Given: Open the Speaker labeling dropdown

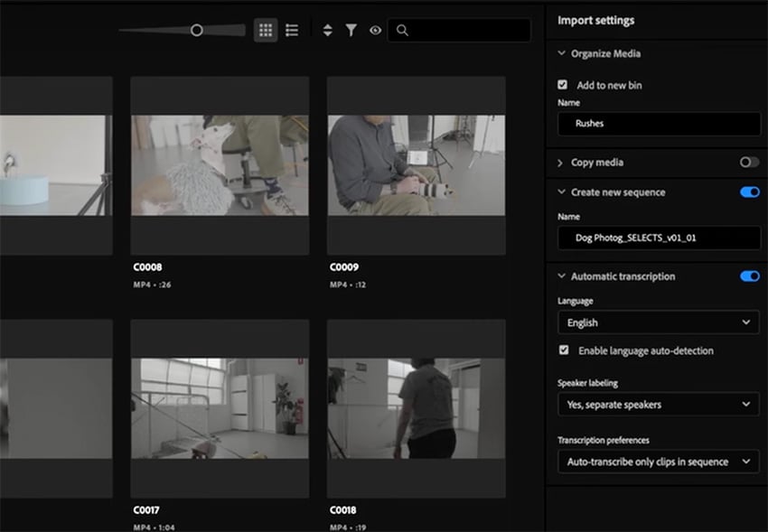Looking at the screenshot, I should coord(658,405).
